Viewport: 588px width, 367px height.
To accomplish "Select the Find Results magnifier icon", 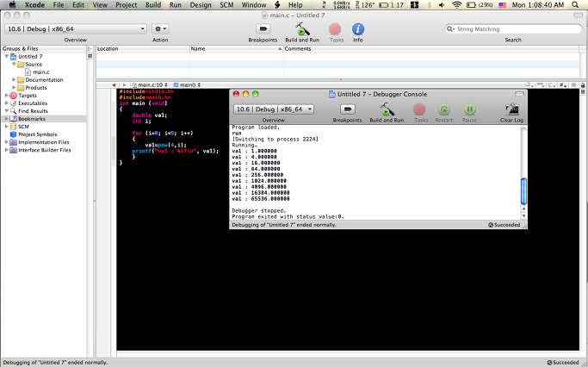I will 13,111.
